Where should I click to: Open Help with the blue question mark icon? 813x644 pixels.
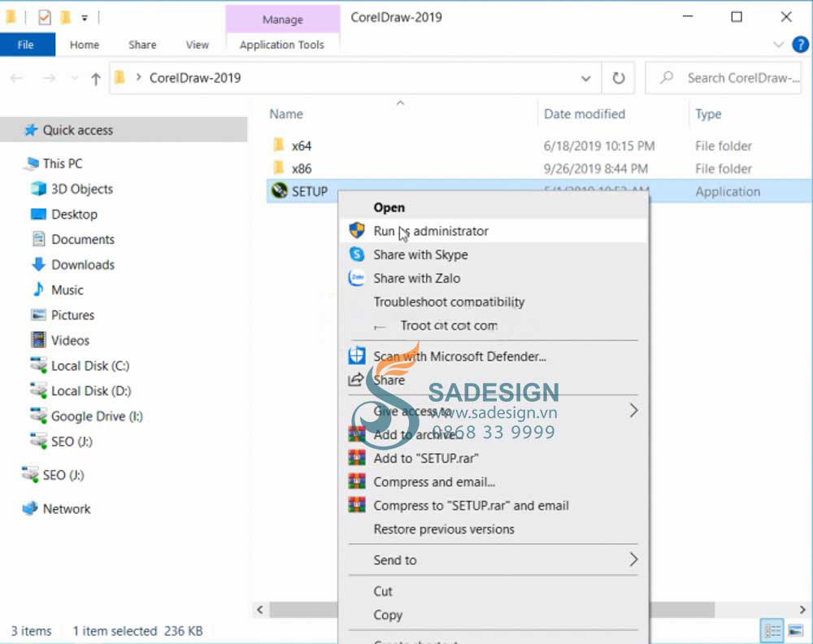coord(800,45)
